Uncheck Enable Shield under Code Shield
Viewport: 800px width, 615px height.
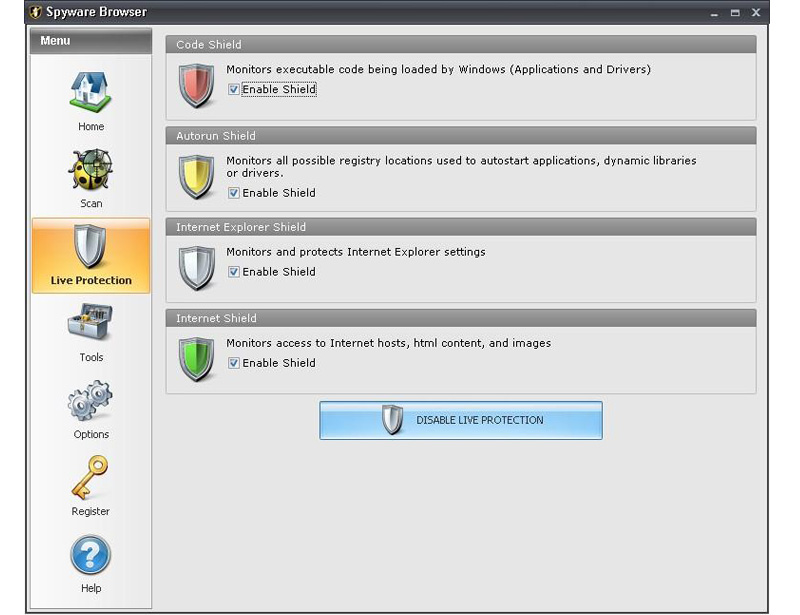coord(234,90)
